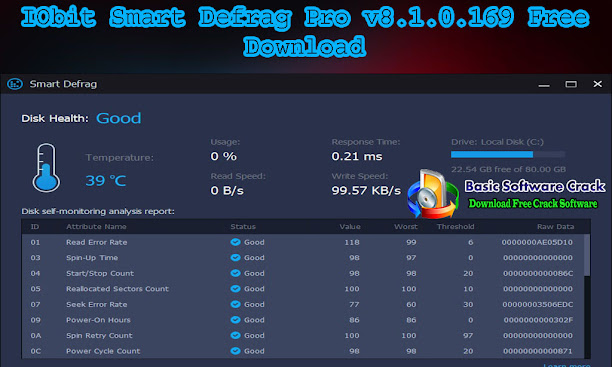Click raw data 000000000086C
Image resolution: width=612 pixels, height=367 pixels.
tap(538, 273)
